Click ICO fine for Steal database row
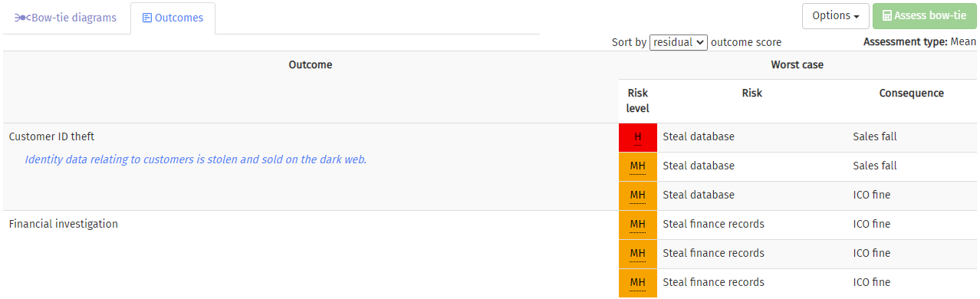 click(872, 195)
